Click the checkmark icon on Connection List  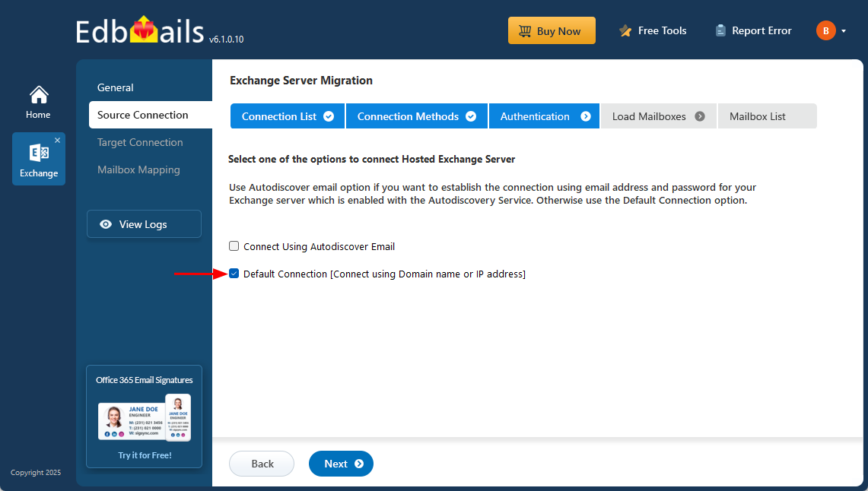(329, 116)
